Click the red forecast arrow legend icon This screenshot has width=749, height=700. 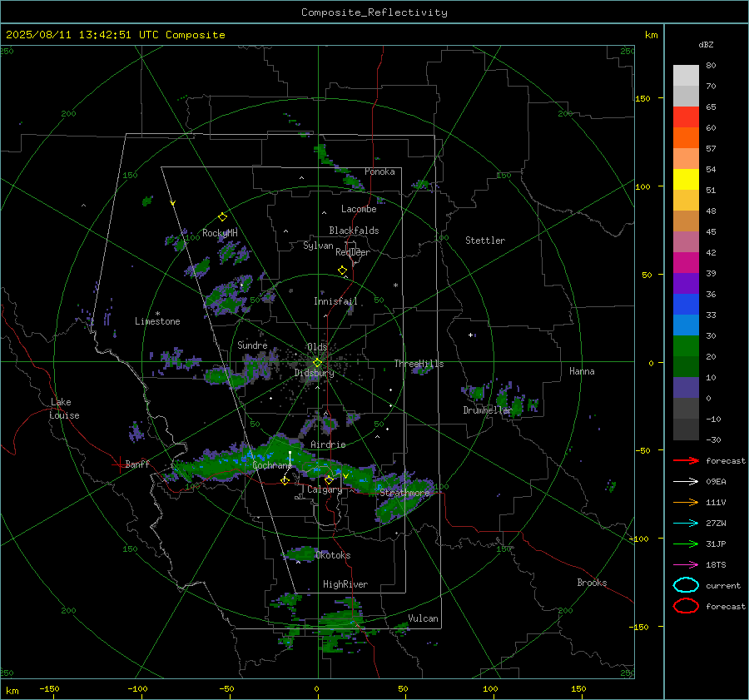686,460
